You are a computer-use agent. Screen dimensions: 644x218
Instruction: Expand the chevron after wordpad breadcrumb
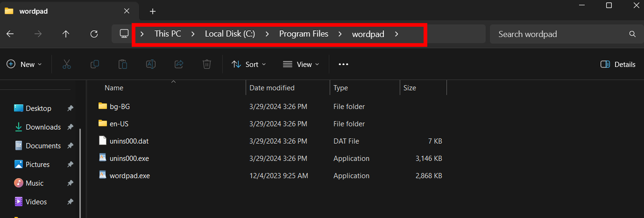[x=396, y=34]
